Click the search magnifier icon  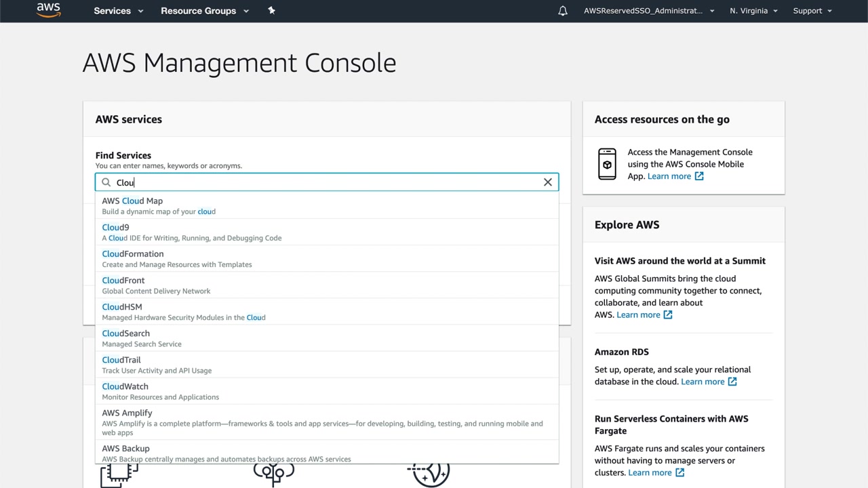coord(106,182)
